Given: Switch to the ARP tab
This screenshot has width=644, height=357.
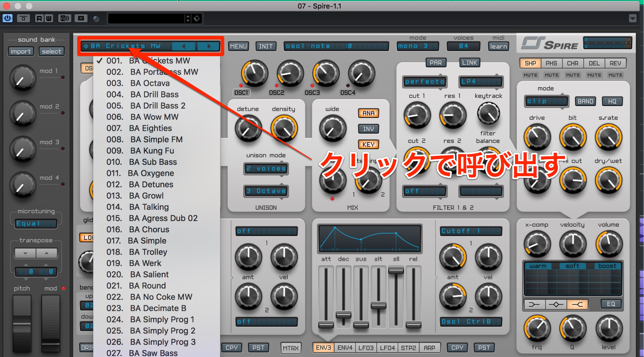Looking at the screenshot, I should tap(429, 348).
